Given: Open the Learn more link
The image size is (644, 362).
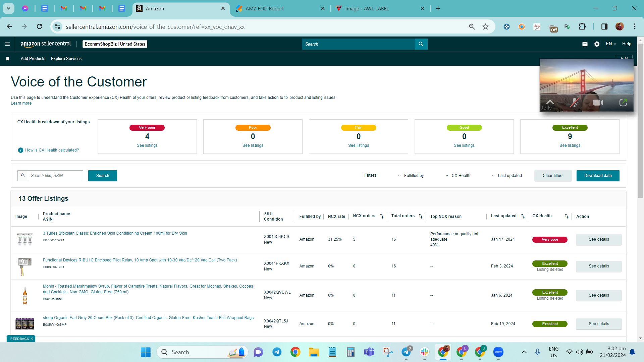Looking at the screenshot, I should pyautogui.click(x=21, y=103).
